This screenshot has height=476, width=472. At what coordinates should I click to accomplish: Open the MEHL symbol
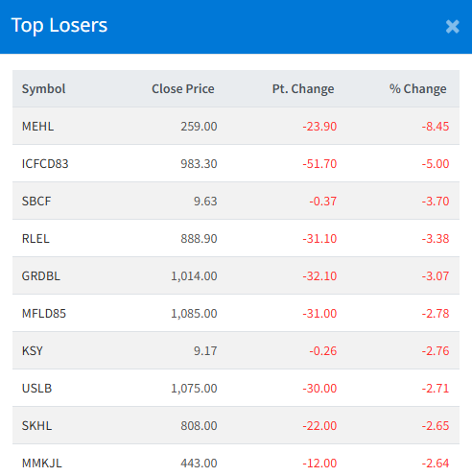[x=37, y=126]
